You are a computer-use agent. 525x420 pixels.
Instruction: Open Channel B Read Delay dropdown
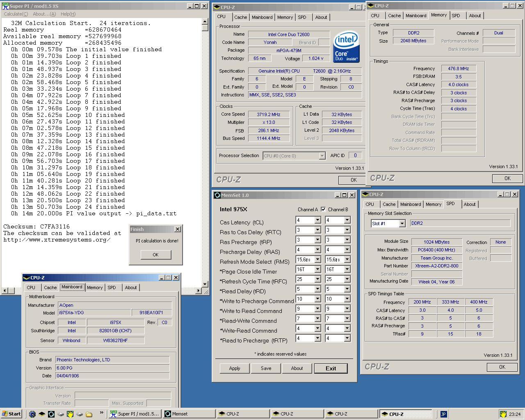tap(347, 289)
